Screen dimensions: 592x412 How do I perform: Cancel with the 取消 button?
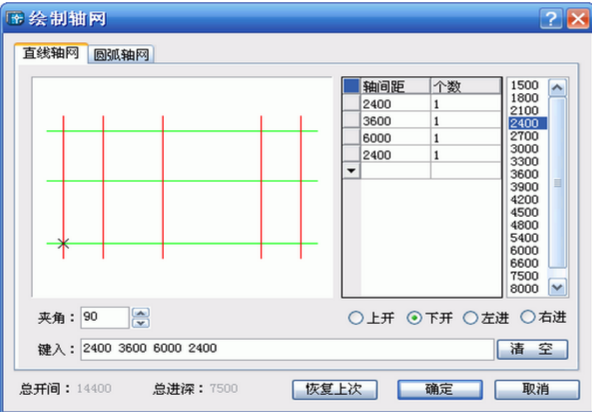point(537,389)
